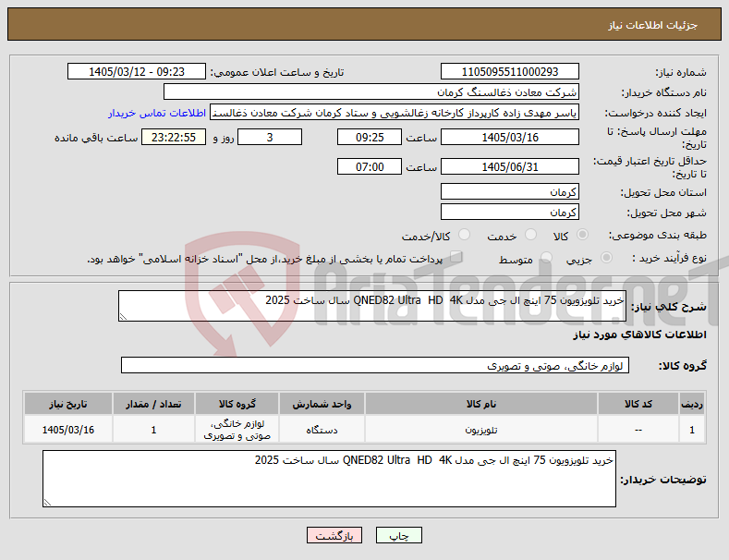Click the اطلاعات کالاهای مورد نیاز heading
The height and width of the screenshot is (560, 729).
click(x=639, y=335)
